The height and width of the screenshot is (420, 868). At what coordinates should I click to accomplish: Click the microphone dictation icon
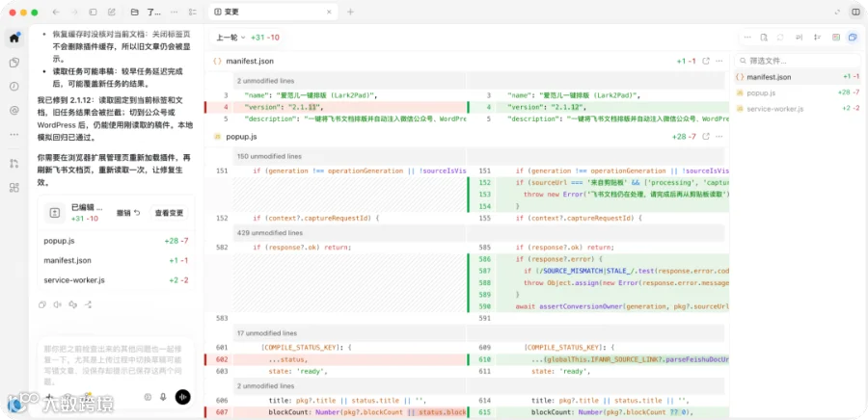click(163, 397)
